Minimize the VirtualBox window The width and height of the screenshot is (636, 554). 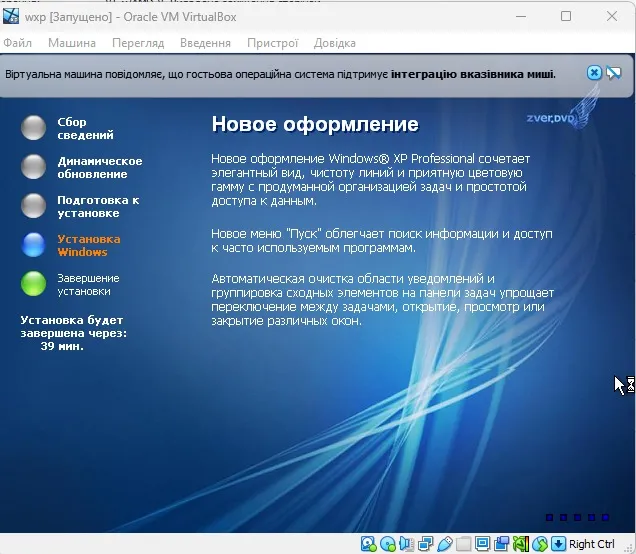pos(521,17)
